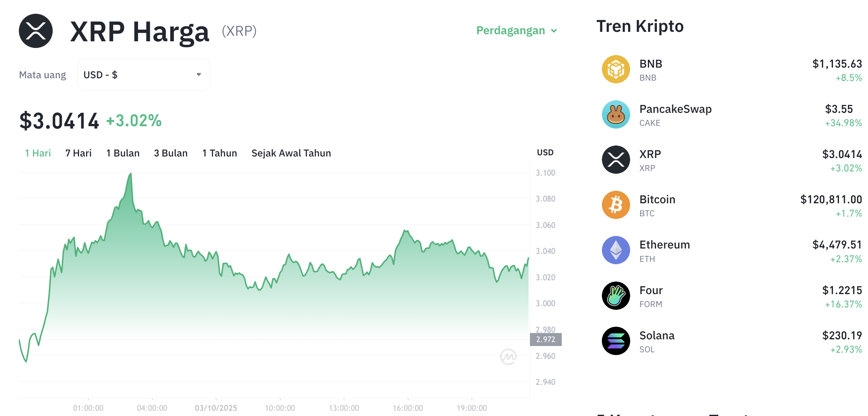This screenshot has height=416, width=868.
Task: Show the 3 Bulan chart range
Action: (171, 153)
